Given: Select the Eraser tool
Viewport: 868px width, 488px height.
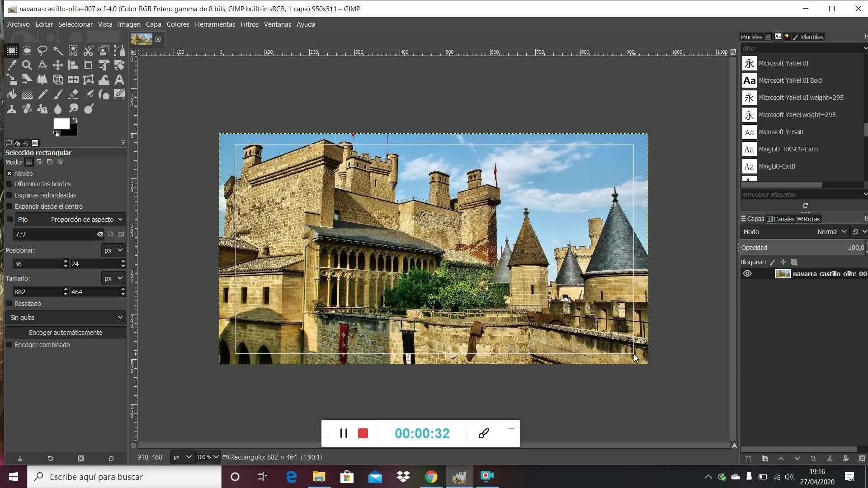Looking at the screenshot, I should point(73,94).
